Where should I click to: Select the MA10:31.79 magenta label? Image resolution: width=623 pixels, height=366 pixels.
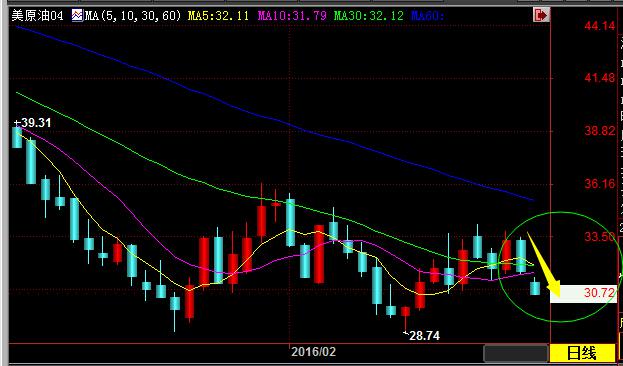[x=292, y=16]
